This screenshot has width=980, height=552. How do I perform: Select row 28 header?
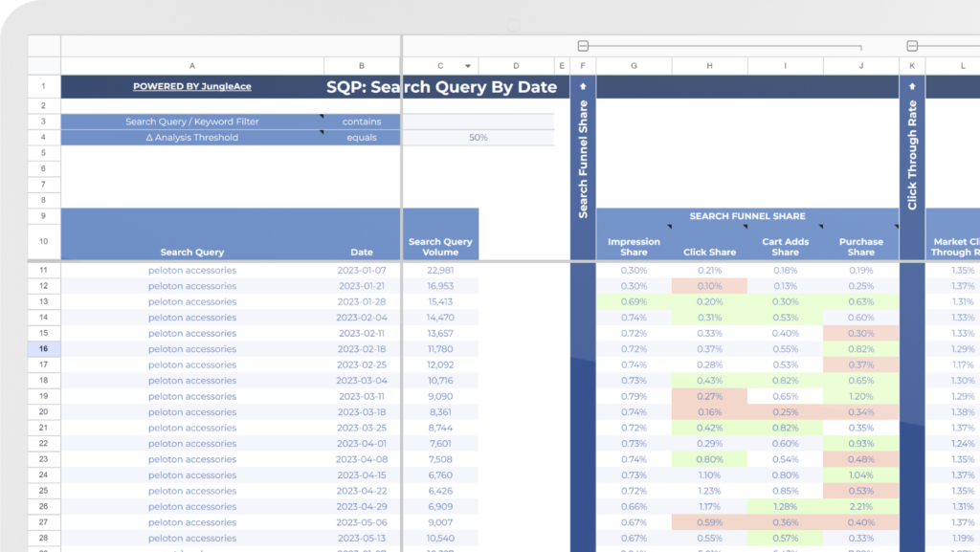44,539
